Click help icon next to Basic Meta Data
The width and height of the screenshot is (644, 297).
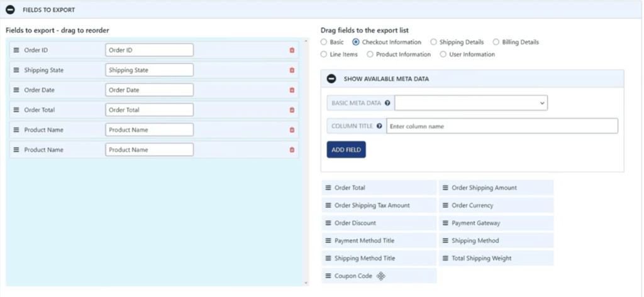click(x=387, y=103)
